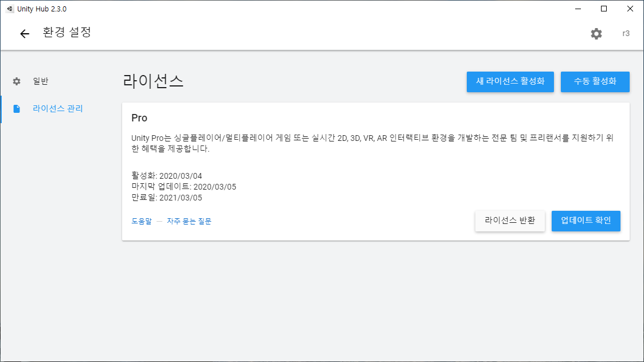Maximize the Unity Hub window

[604, 9]
